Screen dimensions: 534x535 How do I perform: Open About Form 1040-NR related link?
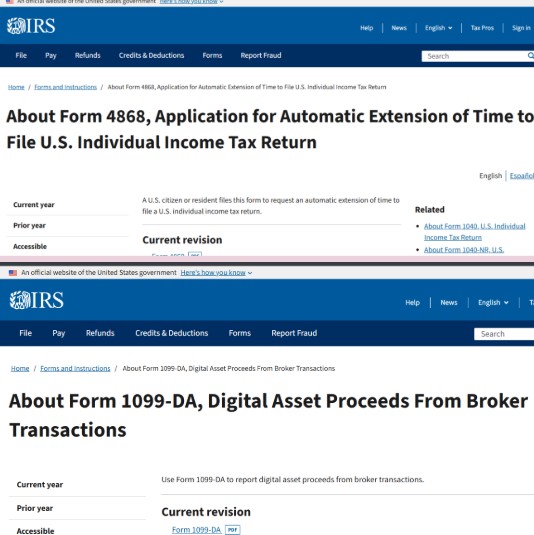coord(464,250)
